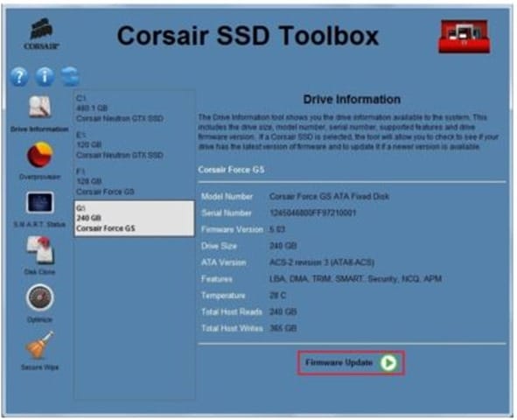The image size is (517, 420).
Task: Click the blue info icon
Action: point(45,76)
